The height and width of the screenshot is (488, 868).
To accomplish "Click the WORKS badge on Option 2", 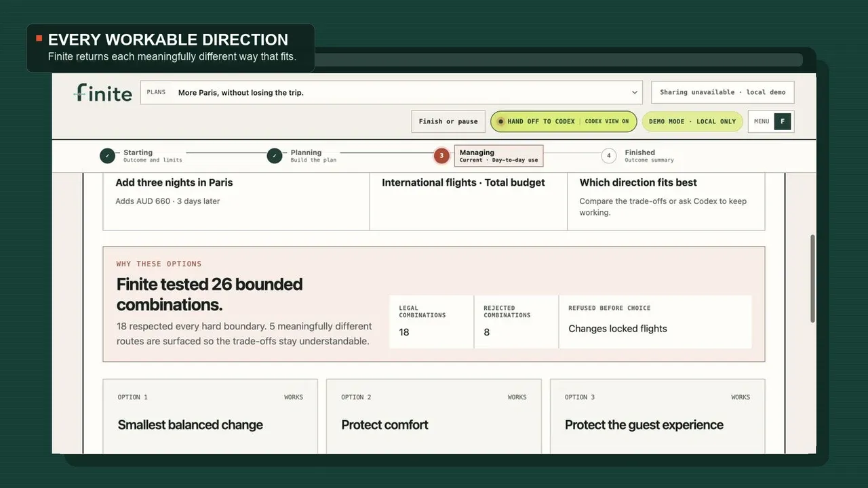I will click(517, 397).
